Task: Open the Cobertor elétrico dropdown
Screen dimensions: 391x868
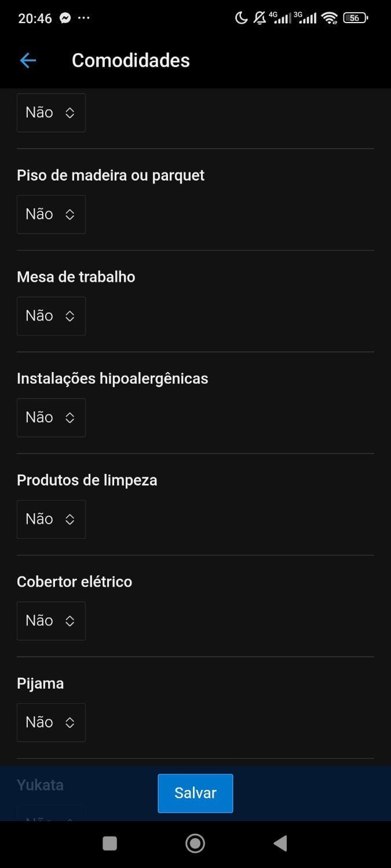Action: click(51, 621)
